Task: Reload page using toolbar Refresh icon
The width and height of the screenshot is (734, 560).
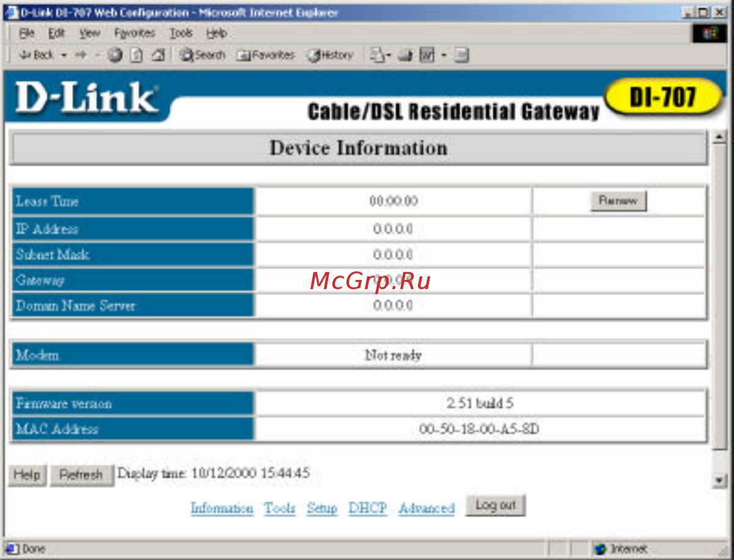Action: tap(136, 55)
